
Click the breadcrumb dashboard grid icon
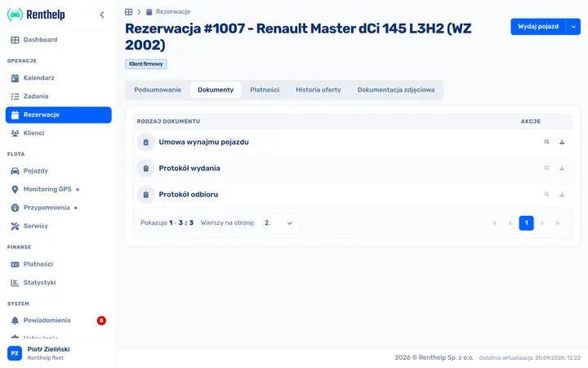pyautogui.click(x=129, y=12)
